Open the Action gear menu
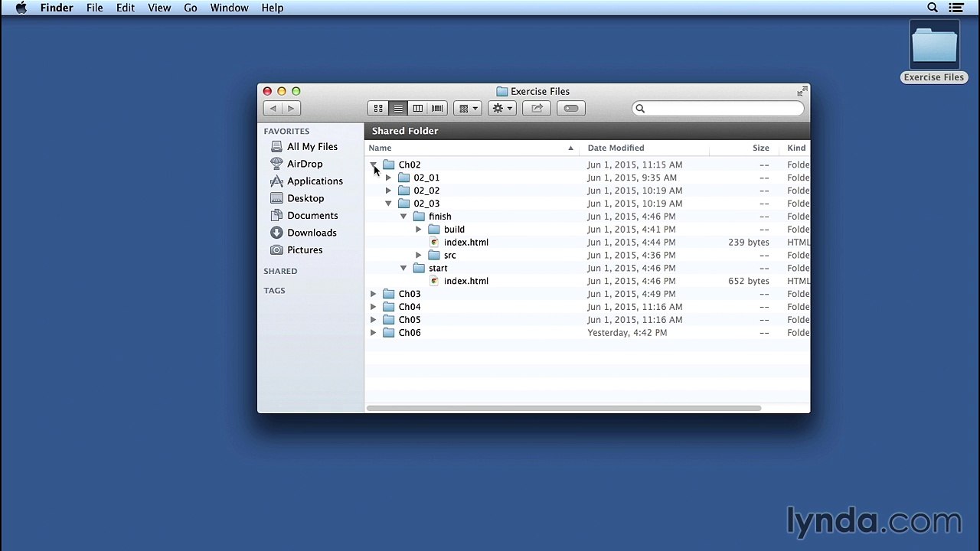Viewport: 980px width, 551px height. [501, 109]
